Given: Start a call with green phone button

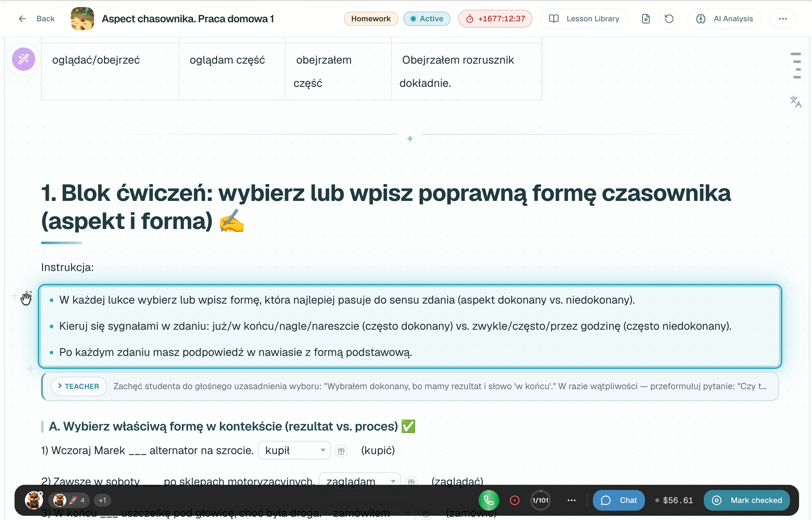Looking at the screenshot, I should point(489,500).
